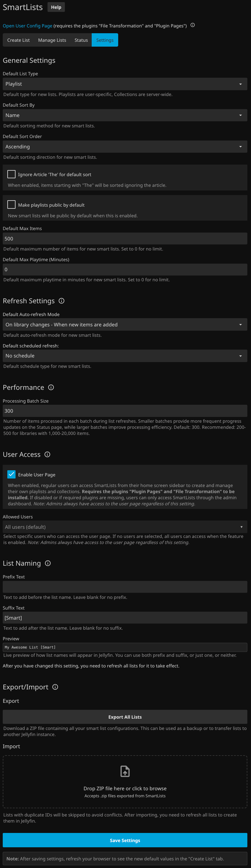The image size is (251, 868).
Task: Click the User Access info icon
Action: (48, 454)
